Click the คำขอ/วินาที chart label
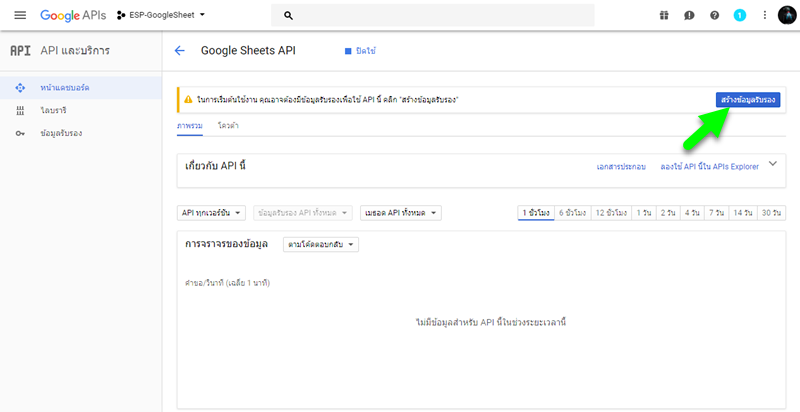The height and width of the screenshot is (412, 800). [228, 283]
